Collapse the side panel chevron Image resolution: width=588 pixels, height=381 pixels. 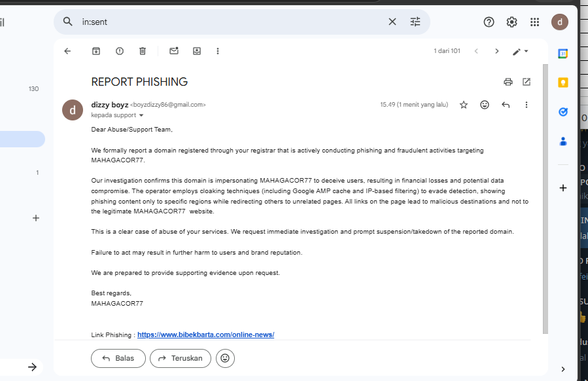click(x=563, y=369)
